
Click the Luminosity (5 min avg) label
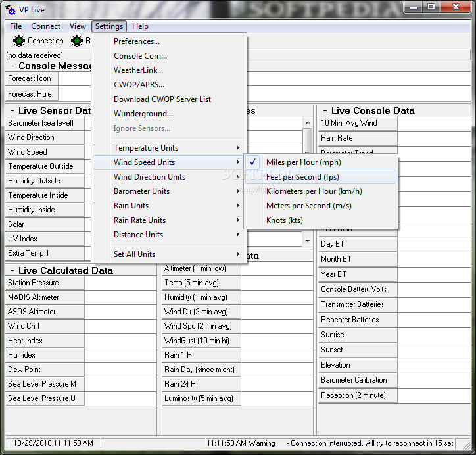click(x=201, y=398)
